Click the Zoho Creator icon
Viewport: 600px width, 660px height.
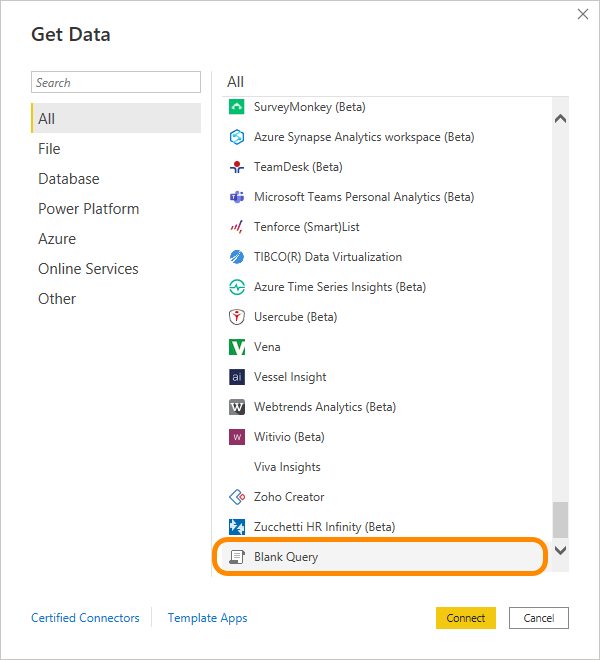(x=237, y=497)
